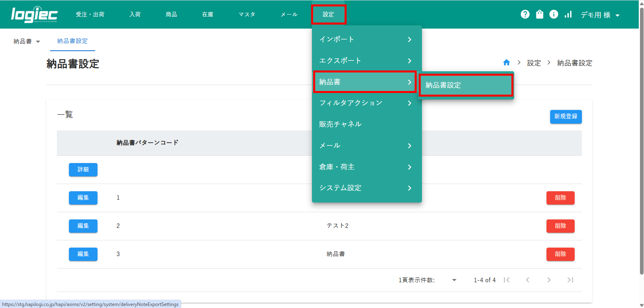The height and width of the screenshot is (308, 644).
Task: Open the rows per page dropdown
Action: (x=454, y=280)
